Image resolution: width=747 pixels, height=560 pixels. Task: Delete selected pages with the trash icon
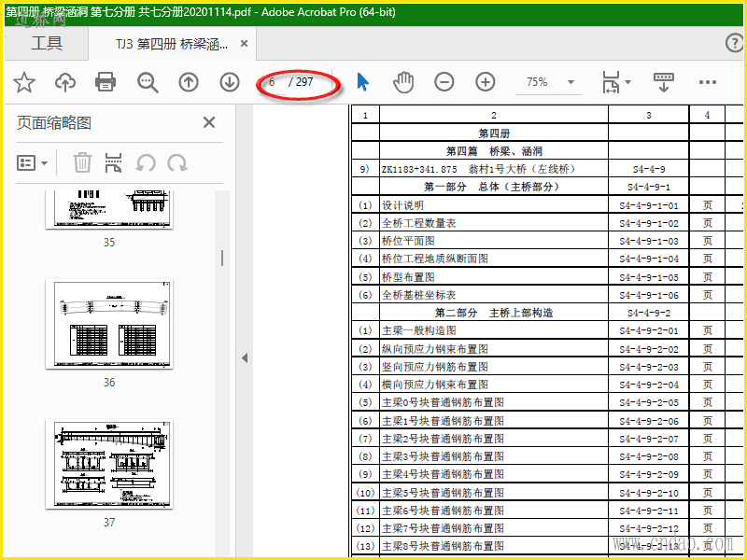coord(82,162)
